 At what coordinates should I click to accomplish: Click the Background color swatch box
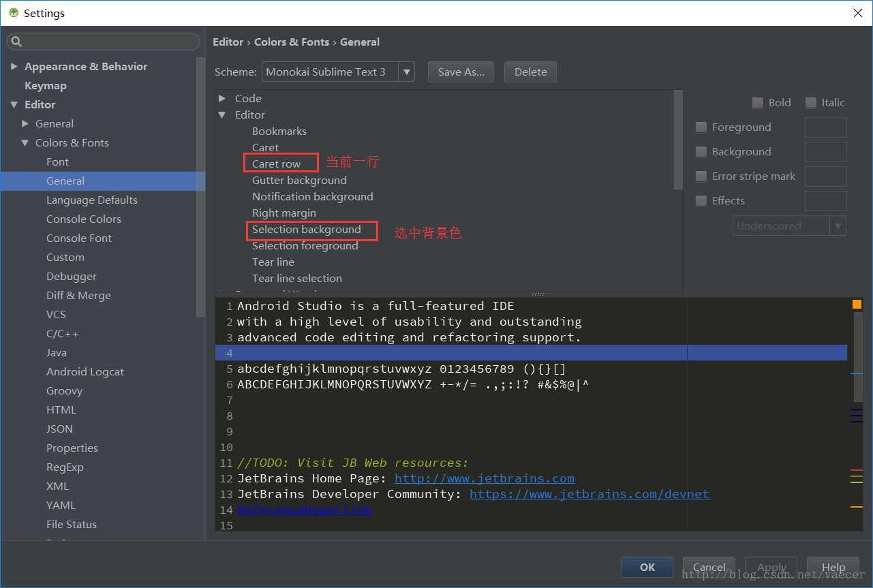pos(826,152)
